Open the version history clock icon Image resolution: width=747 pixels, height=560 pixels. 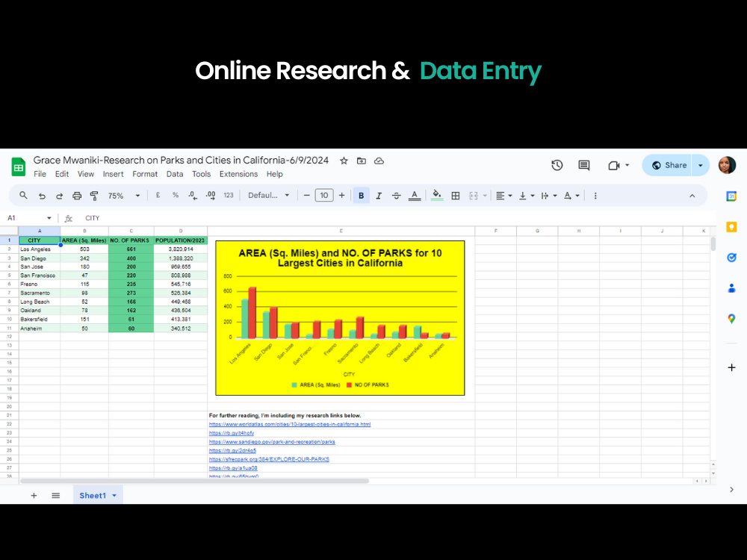click(557, 165)
